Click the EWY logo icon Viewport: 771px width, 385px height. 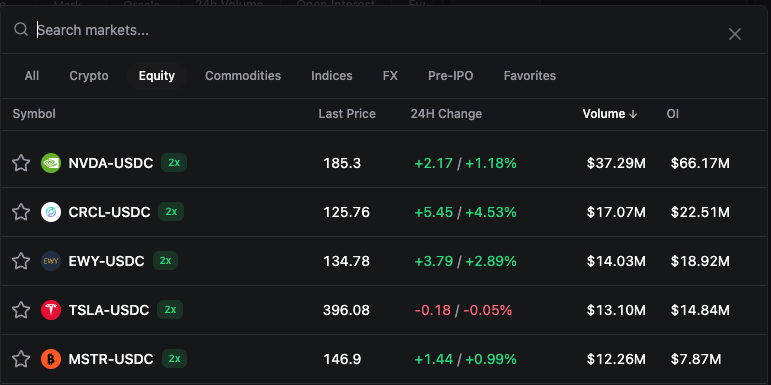[51, 261]
